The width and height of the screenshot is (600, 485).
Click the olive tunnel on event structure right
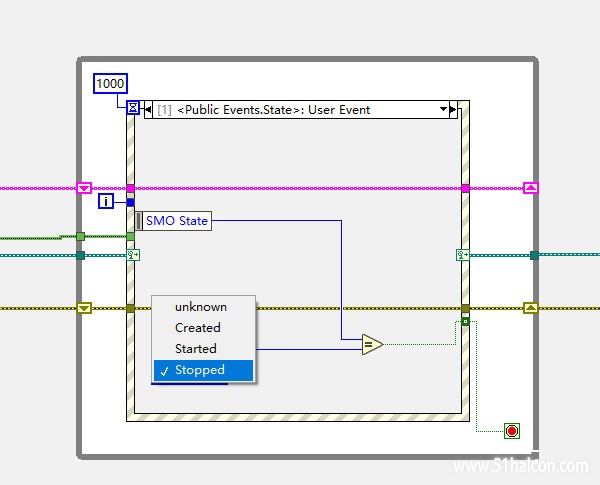pos(465,308)
